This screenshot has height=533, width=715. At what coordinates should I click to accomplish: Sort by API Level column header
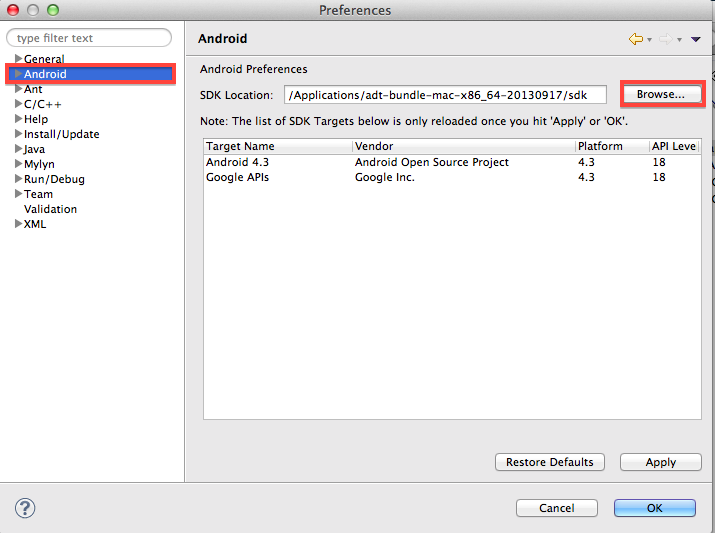675,146
